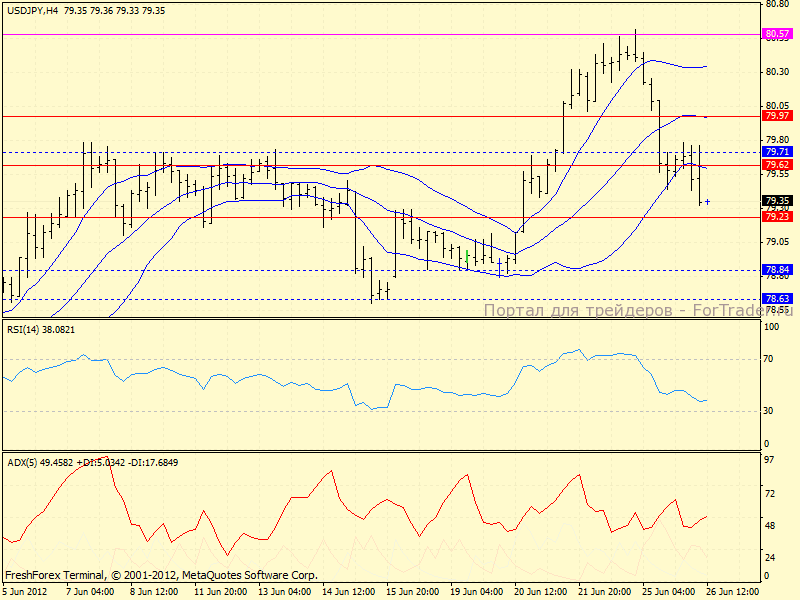Viewport: 800px width, 600px height.
Task: Click the 26 Jun 12:00 time axis label
Action: (x=733, y=592)
